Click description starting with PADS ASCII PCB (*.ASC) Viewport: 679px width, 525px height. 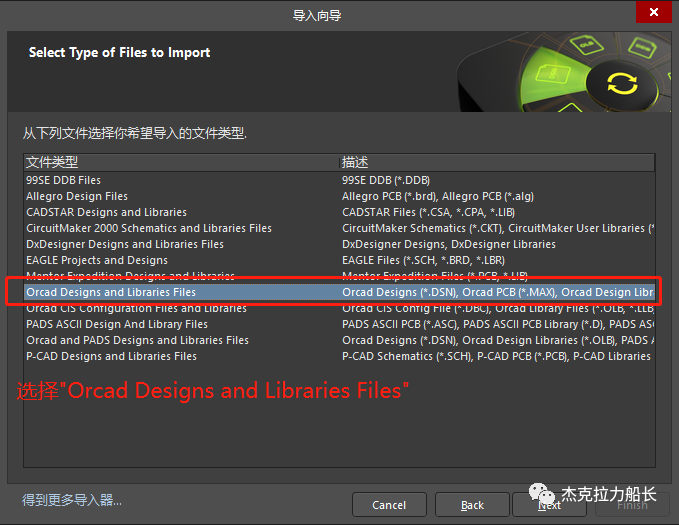pos(498,324)
